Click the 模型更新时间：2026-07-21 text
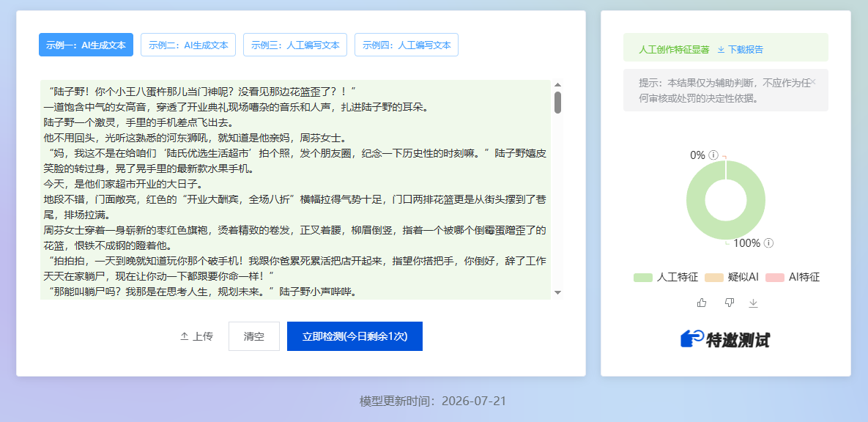 pos(432,401)
